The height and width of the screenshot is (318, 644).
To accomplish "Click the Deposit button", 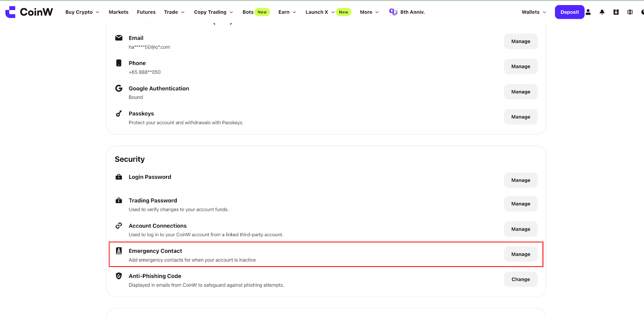I will [570, 12].
